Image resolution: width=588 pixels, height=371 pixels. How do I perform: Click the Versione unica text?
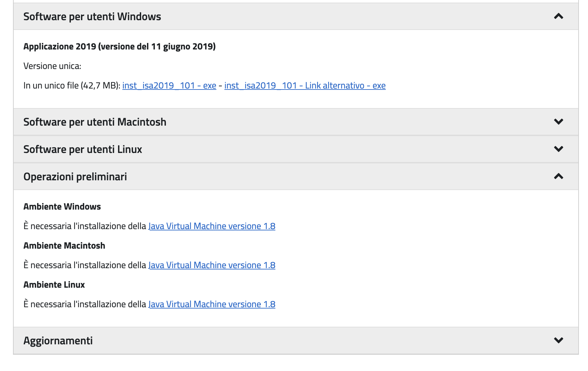pos(52,66)
